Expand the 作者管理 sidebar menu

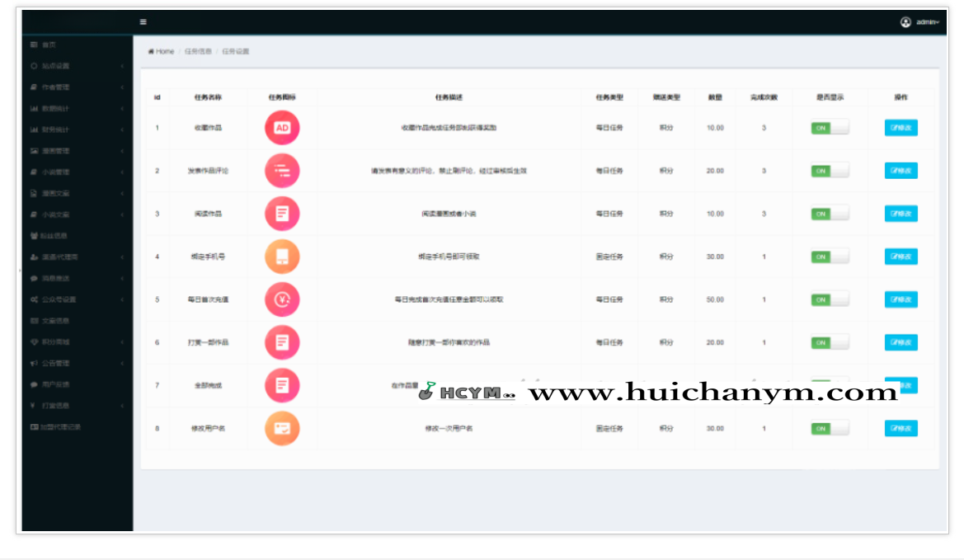point(76,87)
